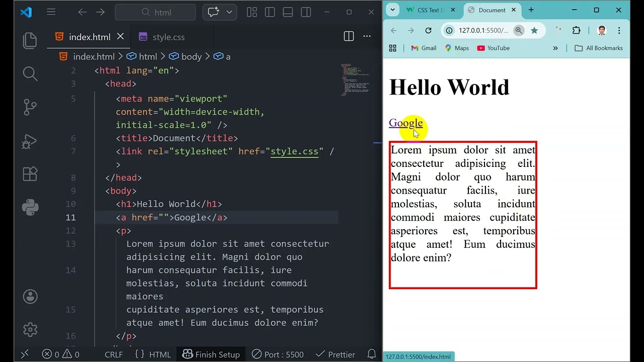
Task: Switch to the style.css editor tab
Action: click(168, 37)
